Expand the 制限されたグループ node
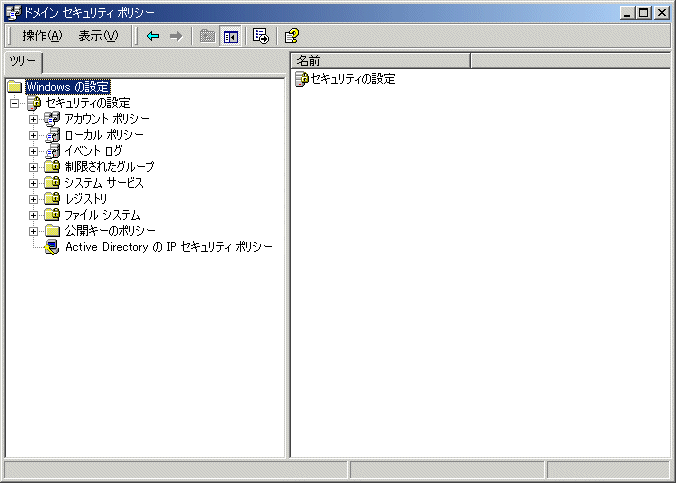Screen dimensions: 676x483 pos(33,167)
